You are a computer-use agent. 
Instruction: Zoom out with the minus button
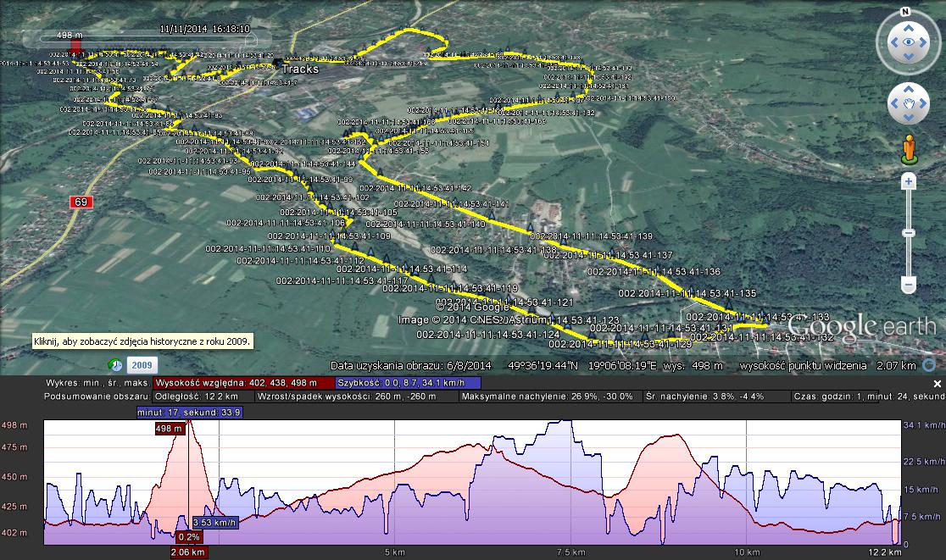pyautogui.click(x=909, y=285)
